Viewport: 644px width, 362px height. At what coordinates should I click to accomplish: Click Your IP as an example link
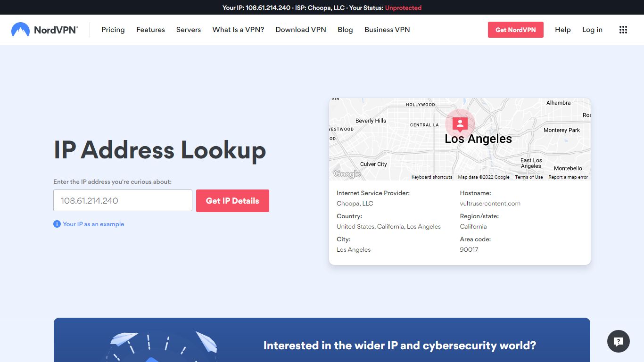pyautogui.click(x=93, y=224)
